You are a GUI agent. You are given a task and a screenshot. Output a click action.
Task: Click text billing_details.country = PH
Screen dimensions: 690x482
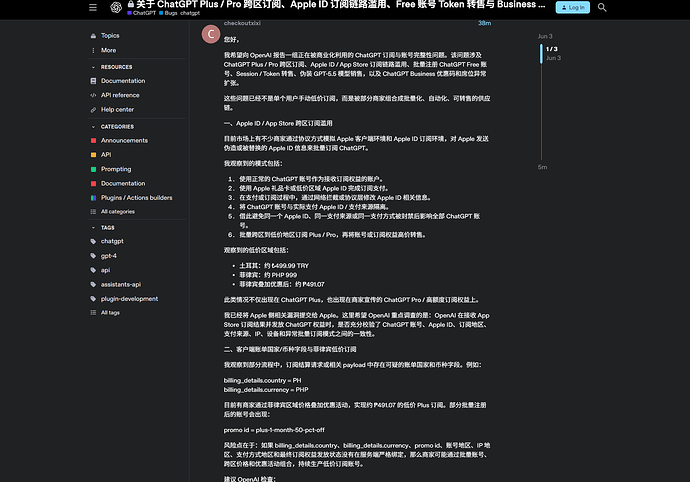263,380
